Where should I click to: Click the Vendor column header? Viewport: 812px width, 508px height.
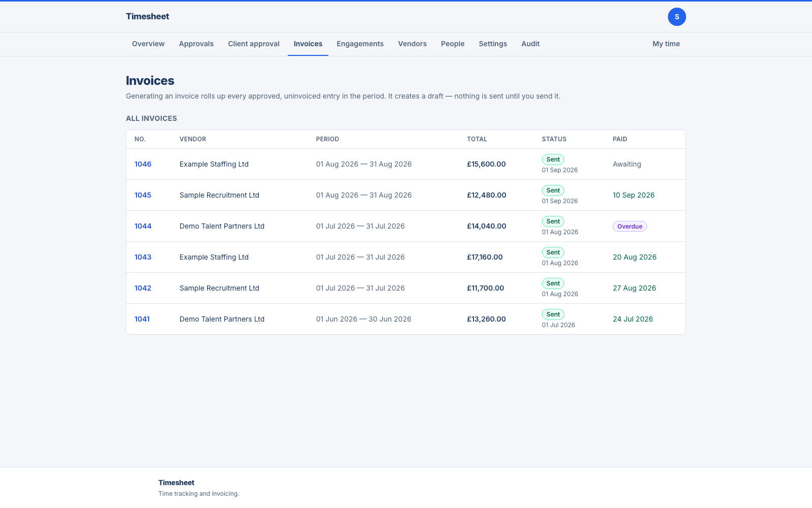point(192,139)
